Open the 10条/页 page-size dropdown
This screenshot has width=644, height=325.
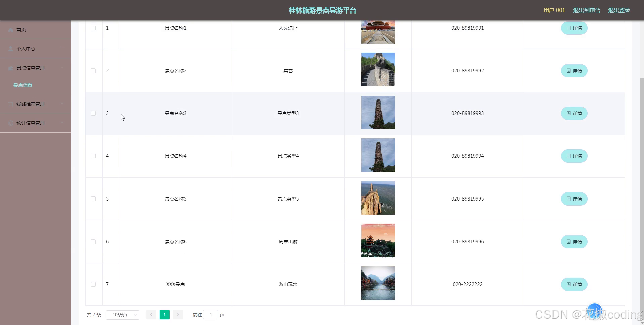(122, 315)
